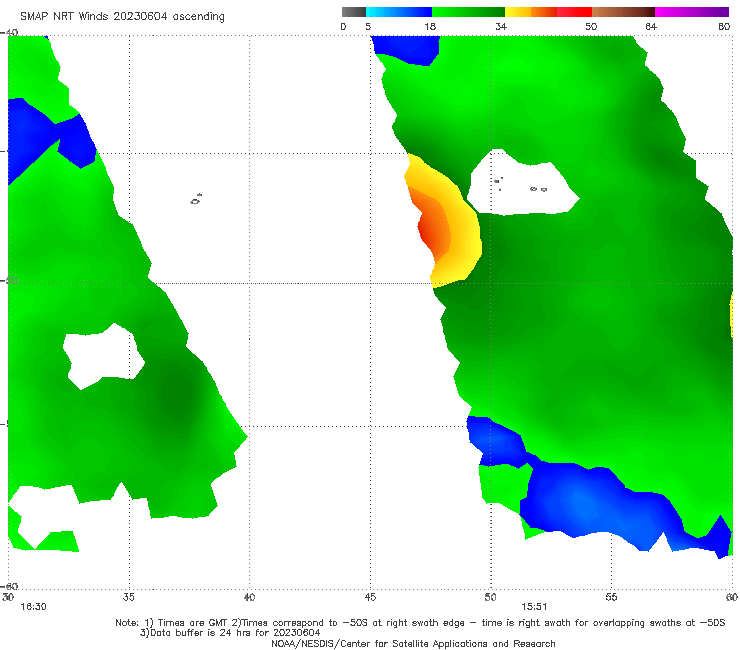Click the blue patch at the top near 46E
This screenshot has width=740, height=650.
406,49
